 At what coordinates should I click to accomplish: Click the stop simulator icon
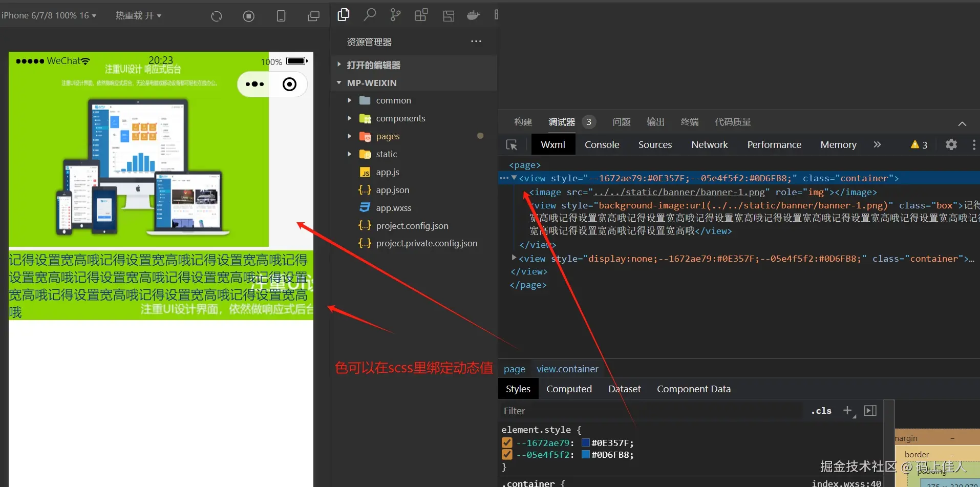(x=249, y=16)
